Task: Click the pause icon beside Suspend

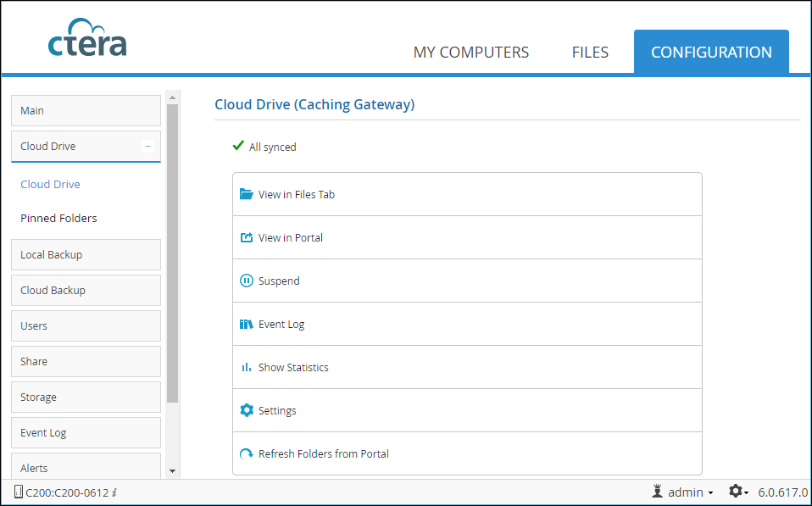Action: (247, 281)
